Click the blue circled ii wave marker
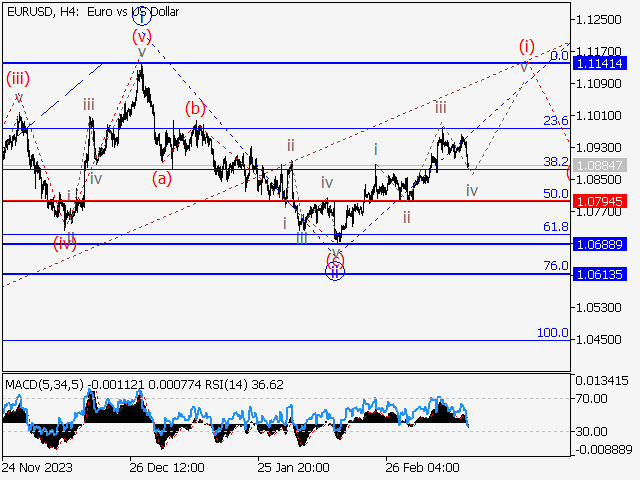Image resolution: width=640 pixels, height=480 pixels. tap(336, 271)
